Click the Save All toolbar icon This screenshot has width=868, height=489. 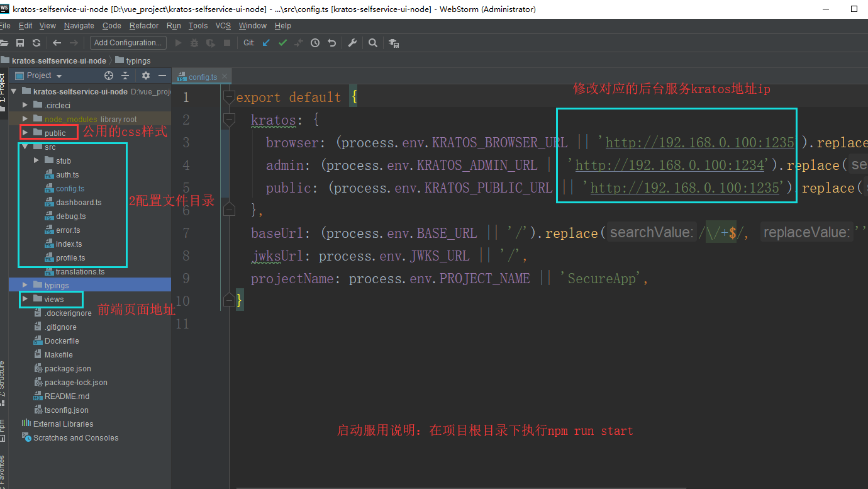pos(20,43)
